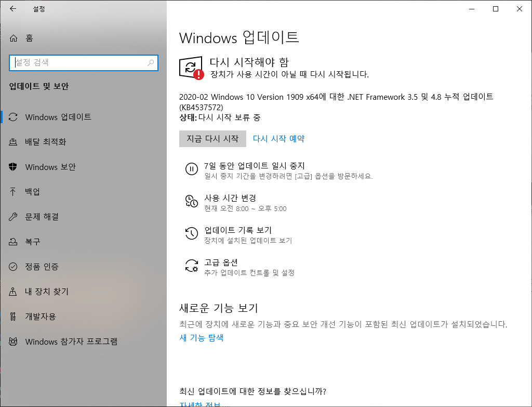Click 추가 업데이트 컨트롤 및 설정 subtitle
Screen dimensions: 532x407
pos(249,272)
